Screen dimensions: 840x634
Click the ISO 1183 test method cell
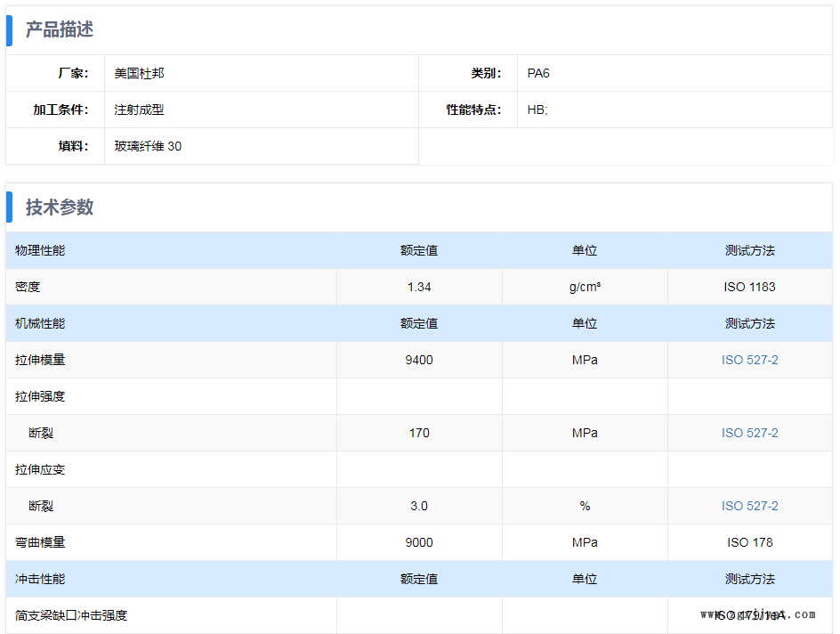point(749,287)
